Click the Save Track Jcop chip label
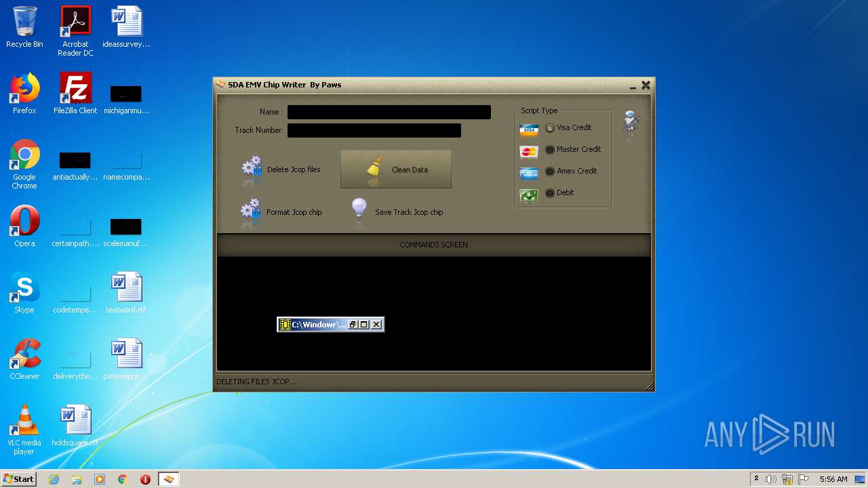This screenshot has width=868, height=488. point(409,212)
